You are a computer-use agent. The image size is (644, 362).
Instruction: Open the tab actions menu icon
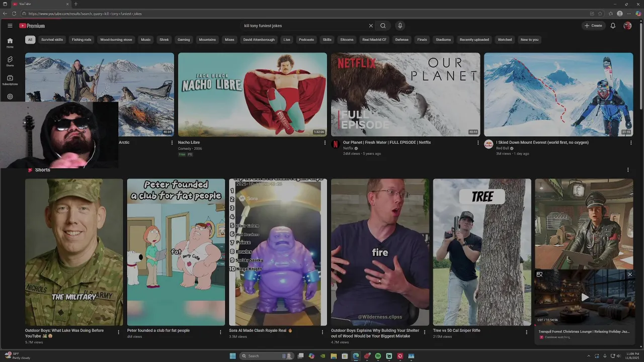click(x=5, y=4)
